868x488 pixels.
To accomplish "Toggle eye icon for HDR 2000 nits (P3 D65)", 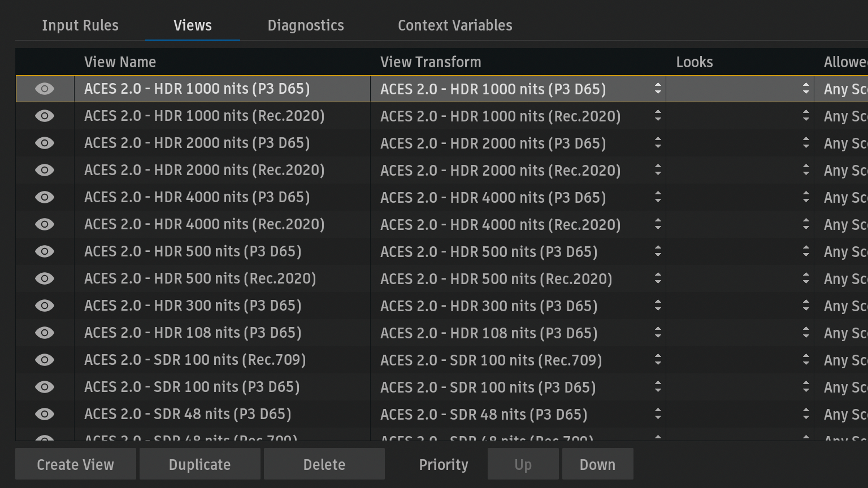I will tap(45, 143).
